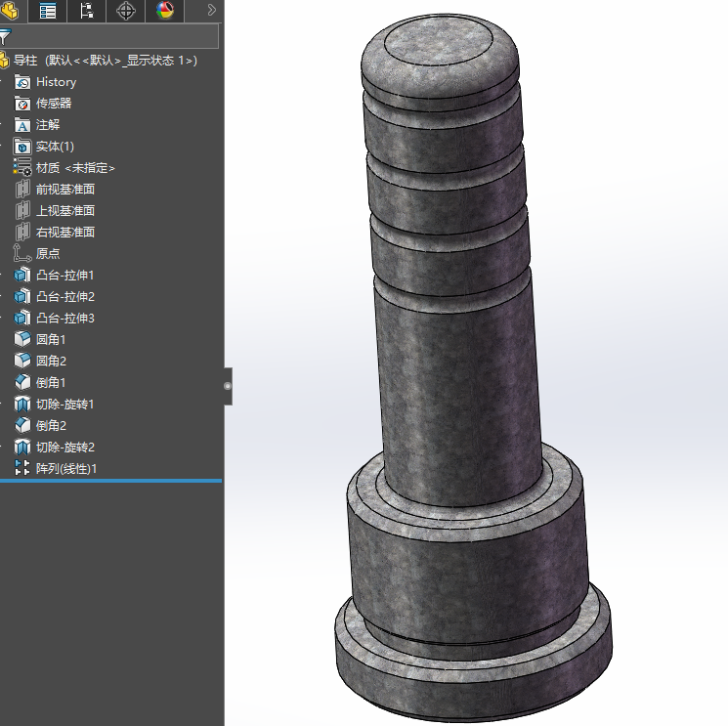
Task: Click the 凸台-拉伸3 extrude icon
Action: tap(22, 318)
